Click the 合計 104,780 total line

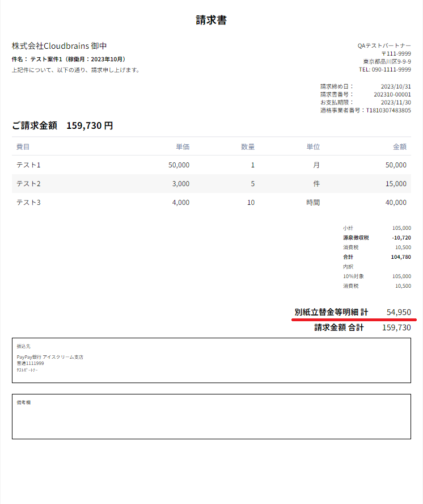(377, 257)
